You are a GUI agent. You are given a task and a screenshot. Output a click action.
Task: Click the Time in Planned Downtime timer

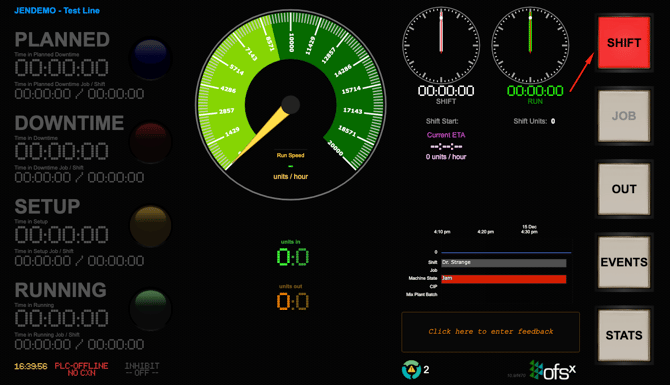62,68
